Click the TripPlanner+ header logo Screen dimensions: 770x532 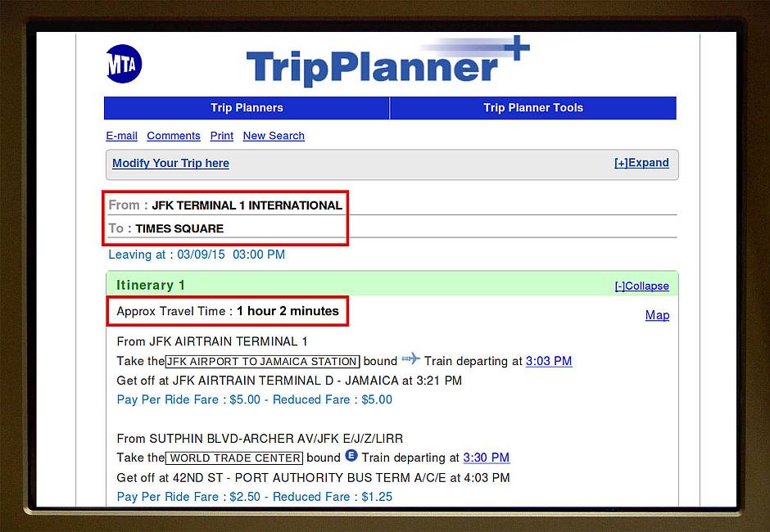(388, 61)
